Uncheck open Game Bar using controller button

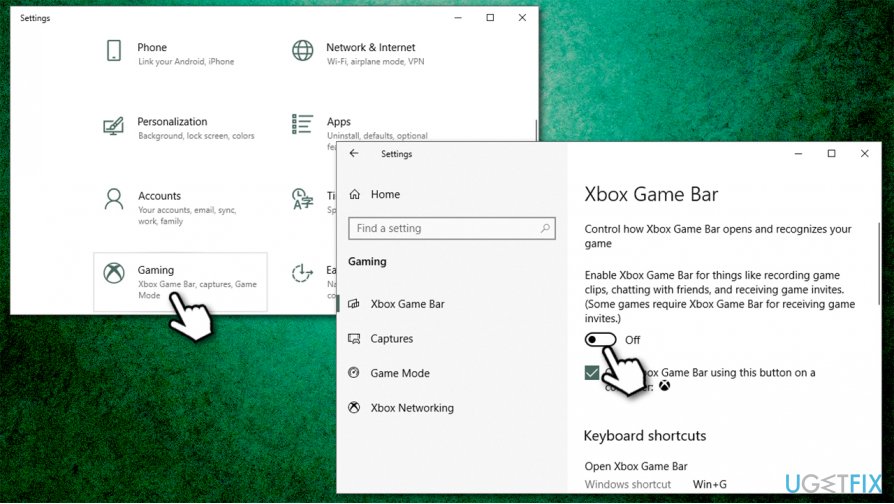click(592, 373)
